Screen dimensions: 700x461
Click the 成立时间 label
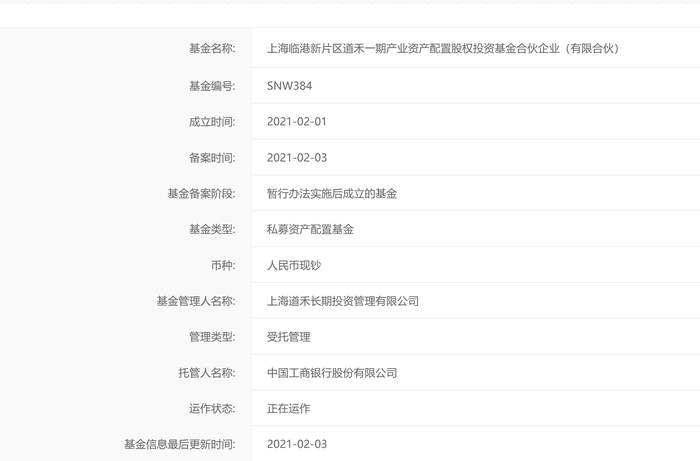tap(211, 122)
